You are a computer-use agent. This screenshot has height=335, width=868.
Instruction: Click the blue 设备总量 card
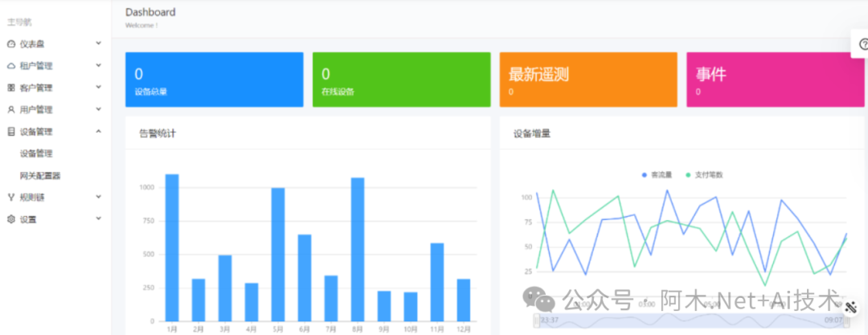(215, 80)
